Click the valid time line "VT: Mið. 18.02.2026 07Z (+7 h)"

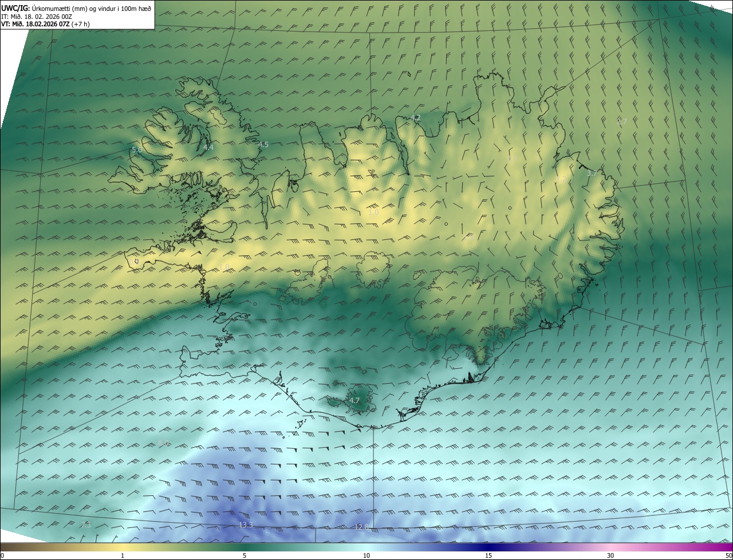(x=45, y=24)
